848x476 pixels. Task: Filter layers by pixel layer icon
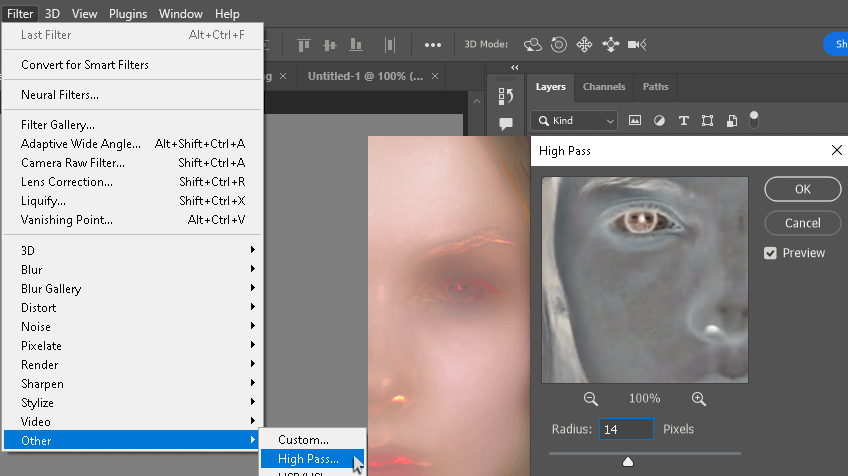[x=635, y=120]
